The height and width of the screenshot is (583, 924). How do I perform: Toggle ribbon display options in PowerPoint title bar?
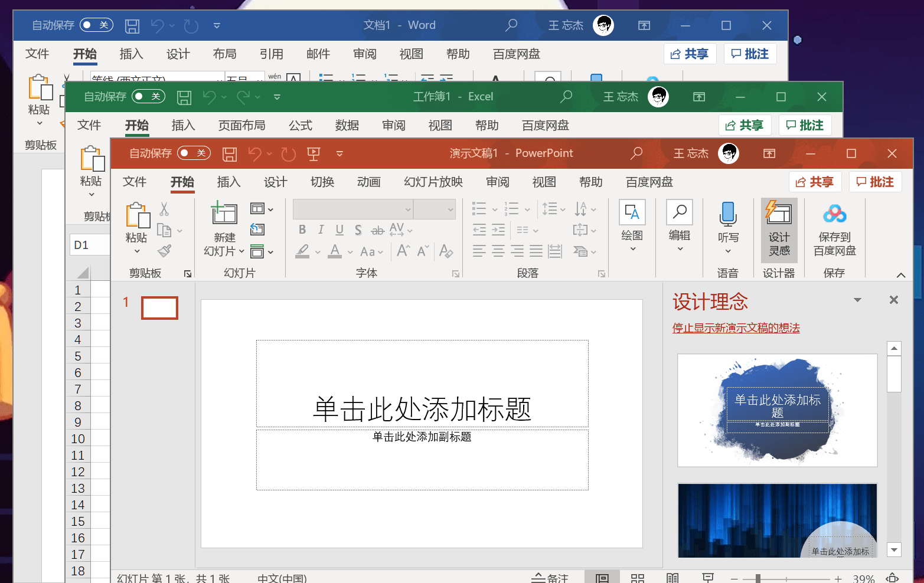pos(769,153)
